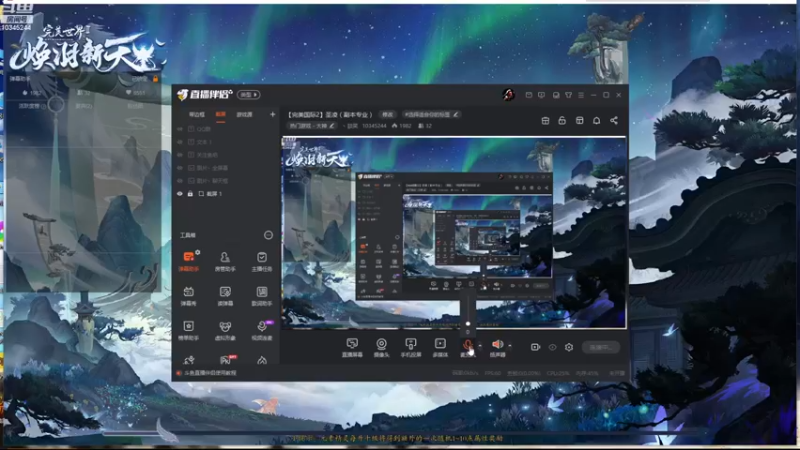This screenshot has width=800, height=450.
Task: Click the funnel-shaped icon in title bar
Action: (568, 95)
